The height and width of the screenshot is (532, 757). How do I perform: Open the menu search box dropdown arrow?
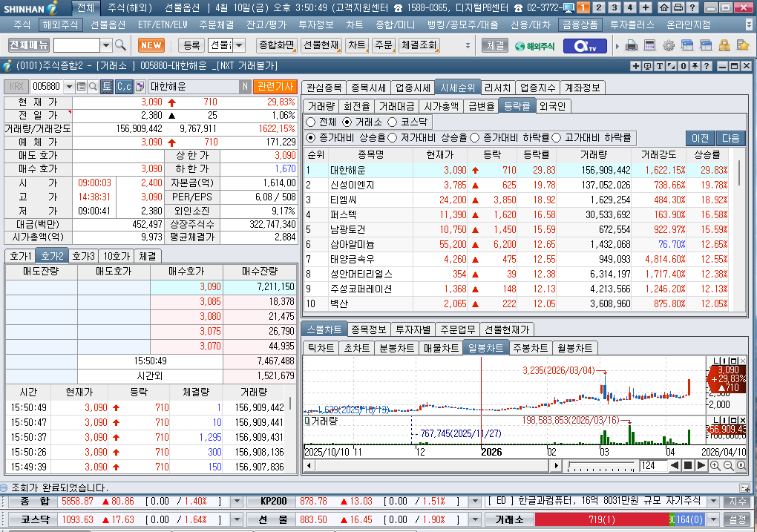point(106,45)
